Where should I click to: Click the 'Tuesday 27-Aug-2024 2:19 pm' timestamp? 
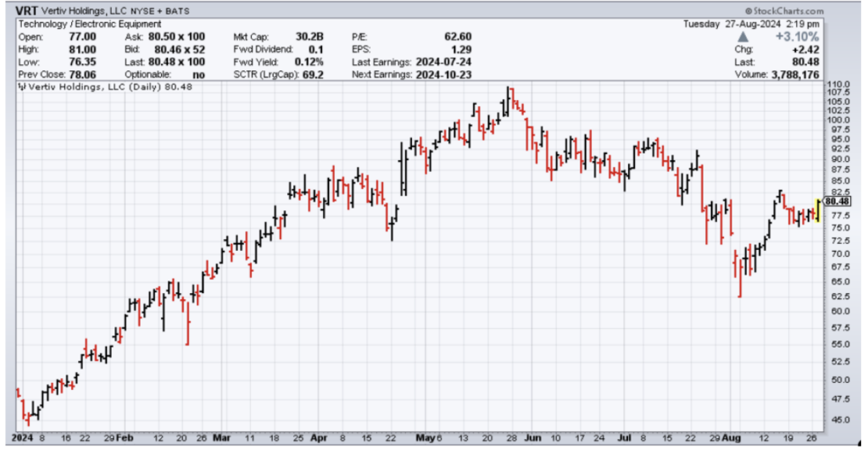click(751, 24)
